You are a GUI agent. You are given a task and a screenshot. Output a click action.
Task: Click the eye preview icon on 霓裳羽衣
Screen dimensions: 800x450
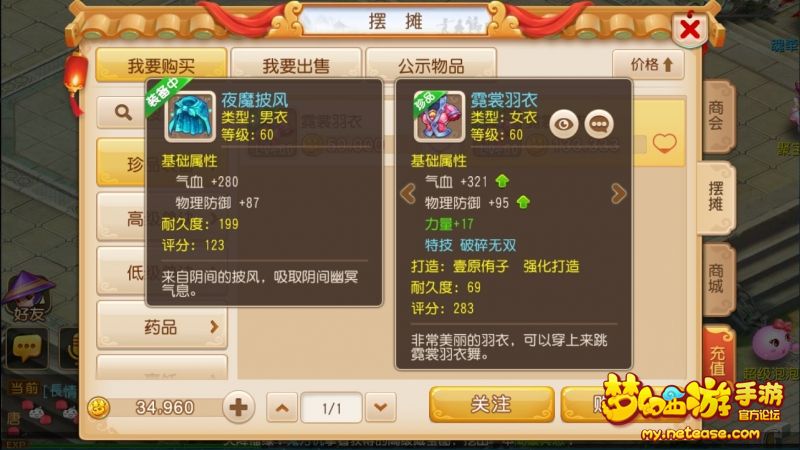pos(563,124)
